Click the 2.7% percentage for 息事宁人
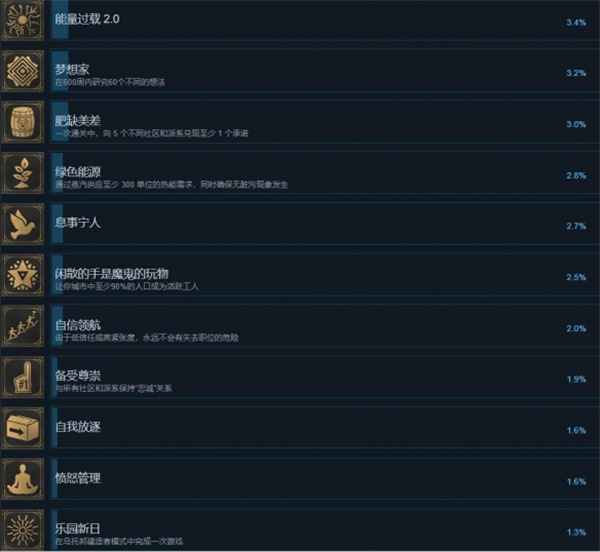 [576, 226]
